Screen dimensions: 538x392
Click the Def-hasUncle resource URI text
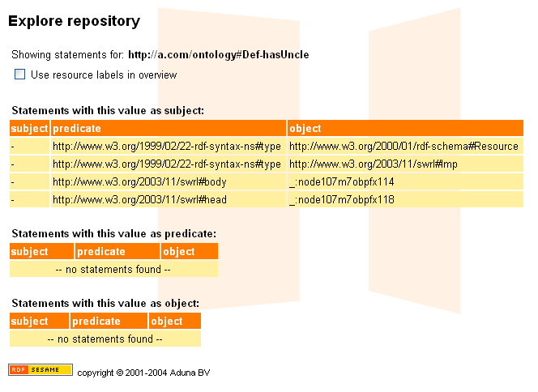(x=219, y=55)
